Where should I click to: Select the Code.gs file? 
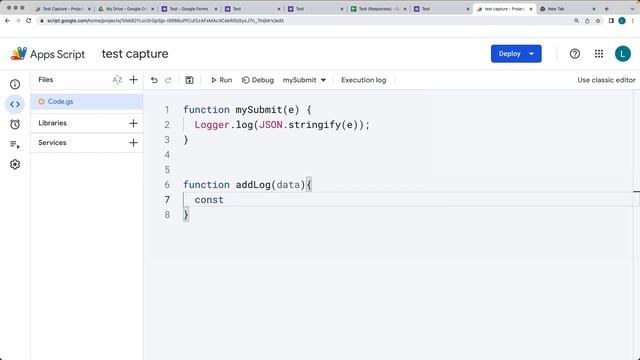click(87, 102)
